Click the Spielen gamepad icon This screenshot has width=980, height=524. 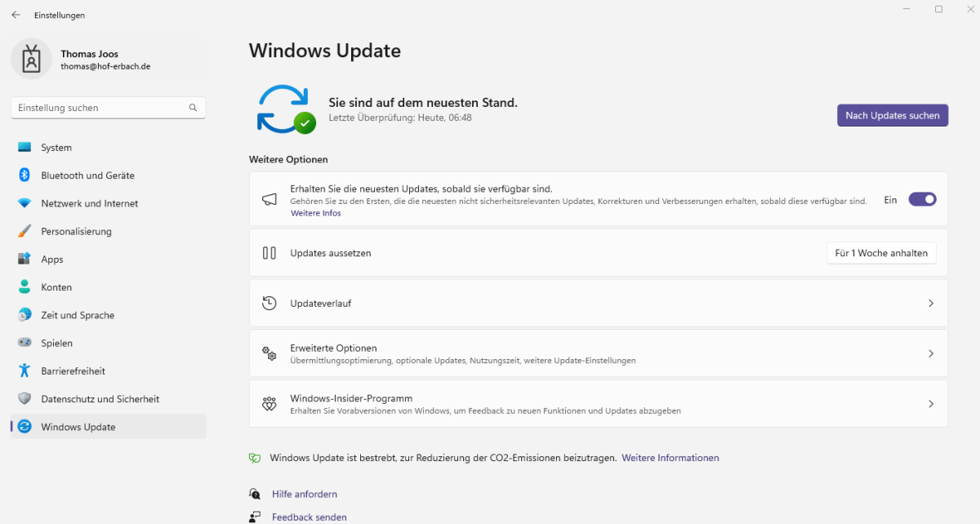pyautogui.click(x=24, y=343)
